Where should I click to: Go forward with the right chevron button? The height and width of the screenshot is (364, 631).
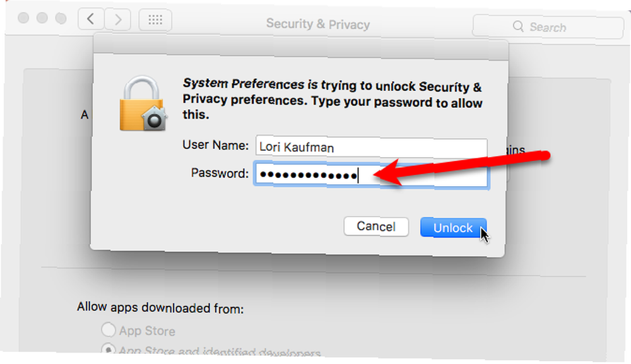118,20
